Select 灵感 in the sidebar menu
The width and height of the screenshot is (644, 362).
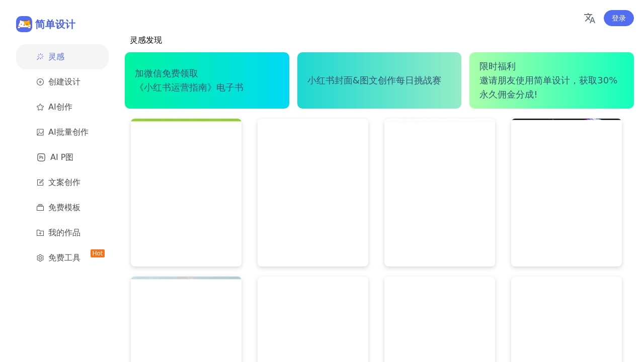coord(56,57)
